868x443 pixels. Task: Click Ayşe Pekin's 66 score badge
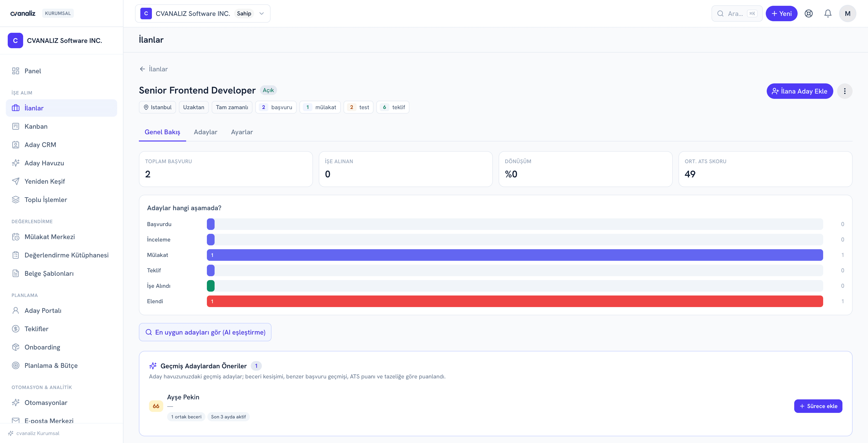point(156,406)
